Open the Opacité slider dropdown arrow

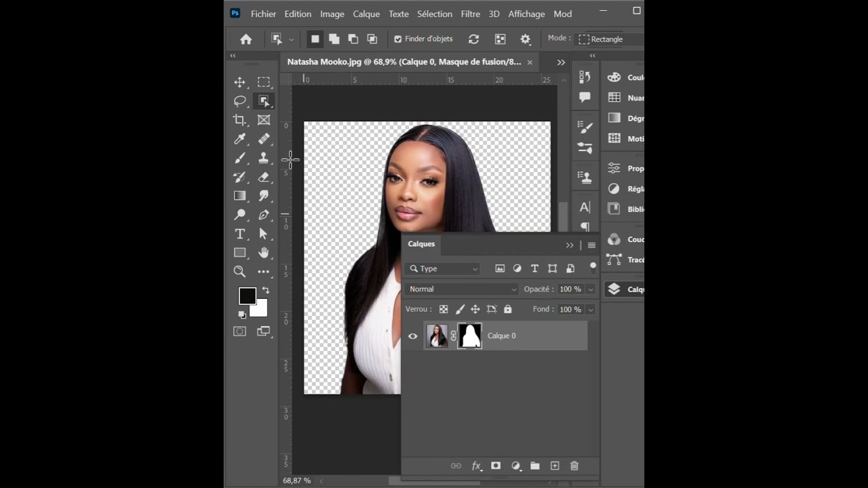591,289
